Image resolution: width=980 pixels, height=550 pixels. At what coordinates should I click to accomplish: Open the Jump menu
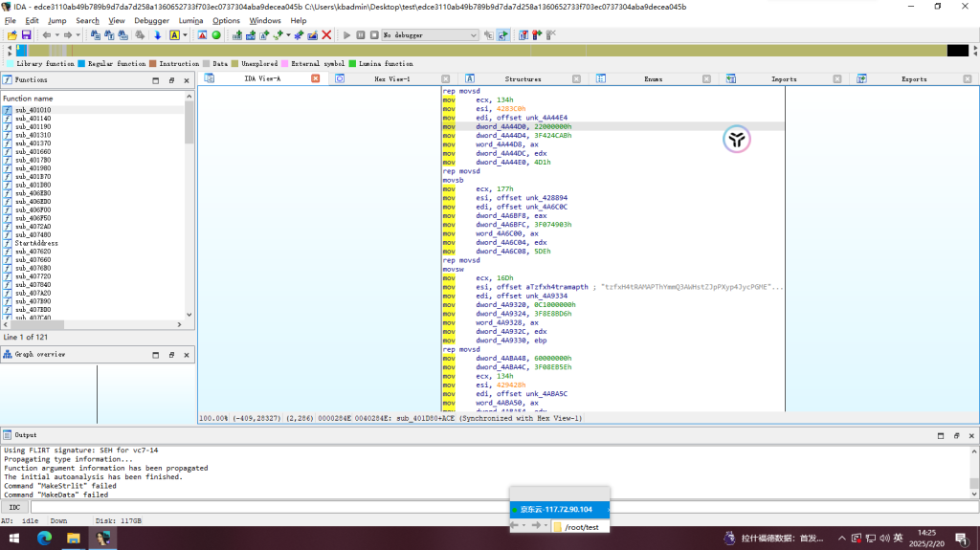coord(56,21)
